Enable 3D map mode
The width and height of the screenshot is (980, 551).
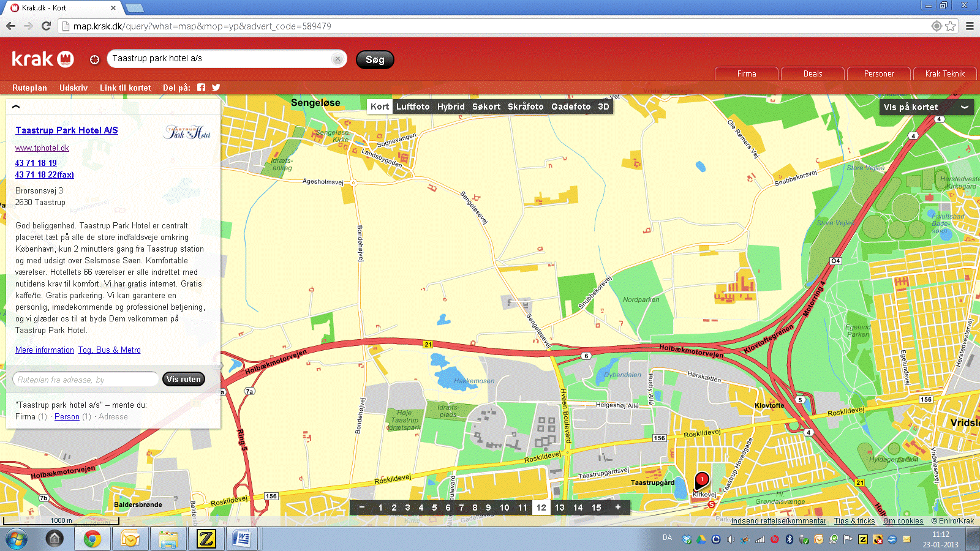603,107
